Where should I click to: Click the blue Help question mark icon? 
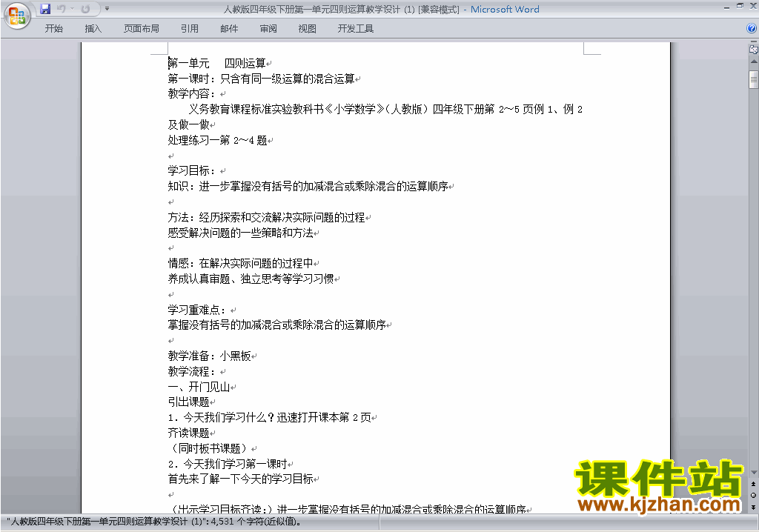[752, 29]
